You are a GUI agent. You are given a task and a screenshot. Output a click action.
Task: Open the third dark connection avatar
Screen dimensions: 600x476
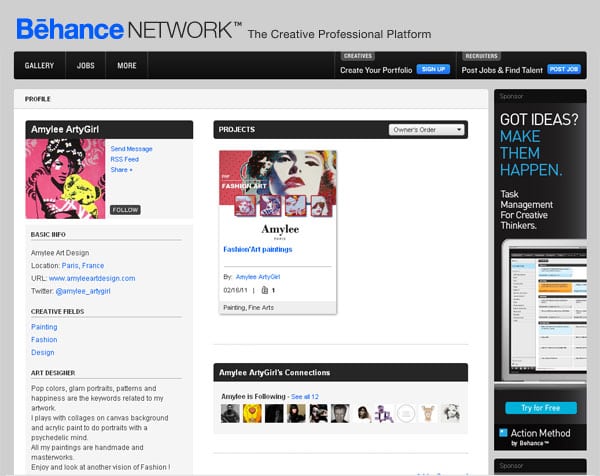tap(274, 414)
